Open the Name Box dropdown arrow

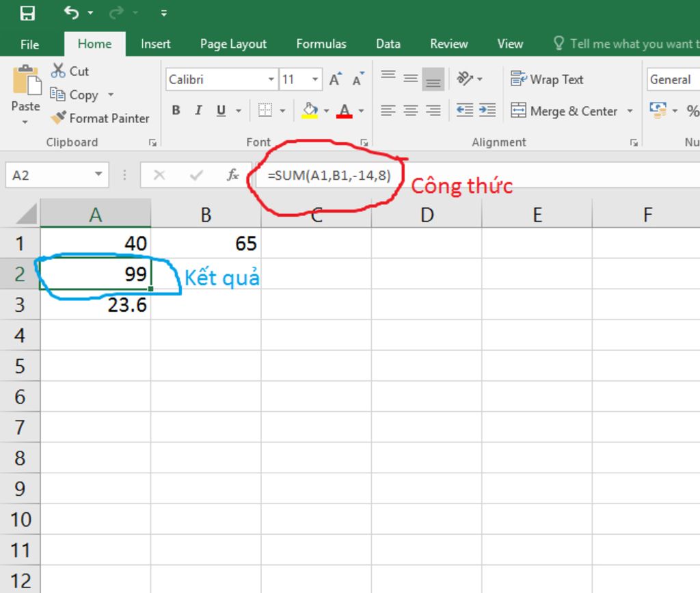98,174
